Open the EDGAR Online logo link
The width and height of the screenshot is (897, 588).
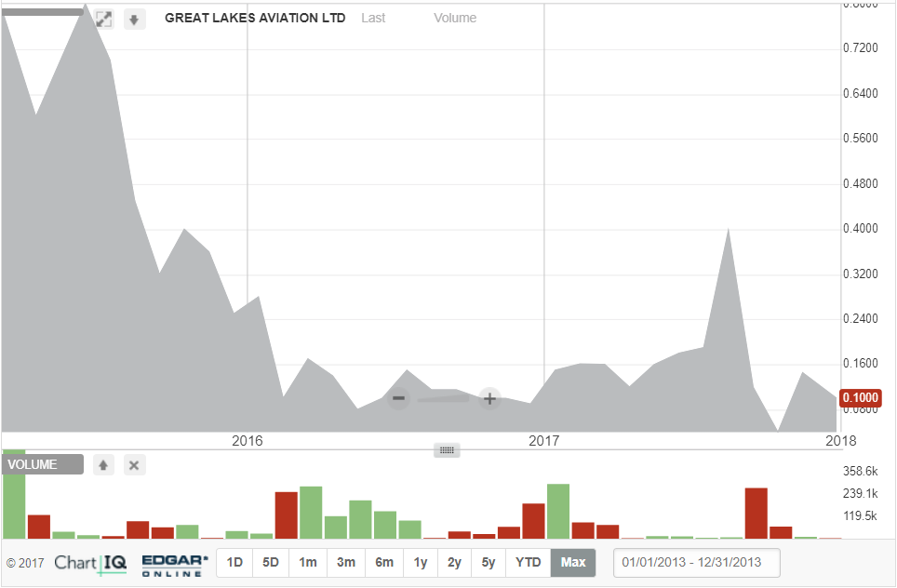pyautogui.click(x=175, y=566)
